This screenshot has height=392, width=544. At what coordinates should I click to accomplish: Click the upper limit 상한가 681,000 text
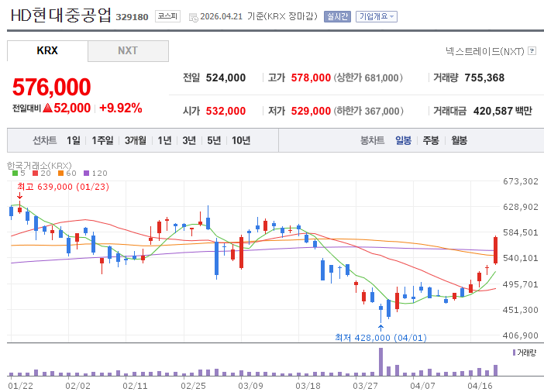[368, 77]
